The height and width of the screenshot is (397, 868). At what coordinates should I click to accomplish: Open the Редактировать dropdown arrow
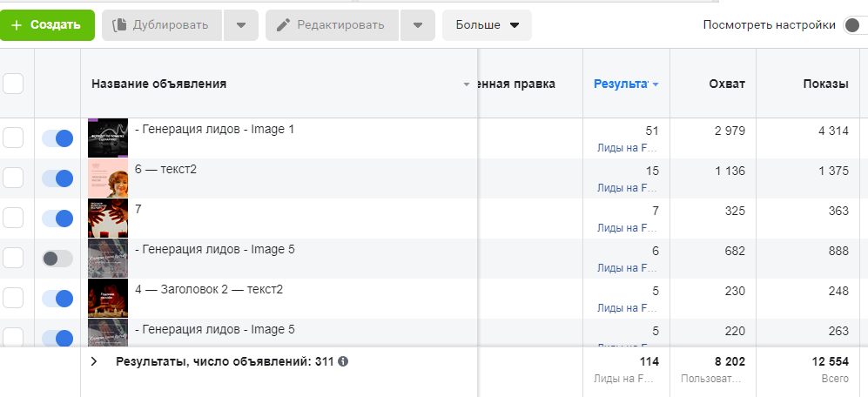[418, 25]
